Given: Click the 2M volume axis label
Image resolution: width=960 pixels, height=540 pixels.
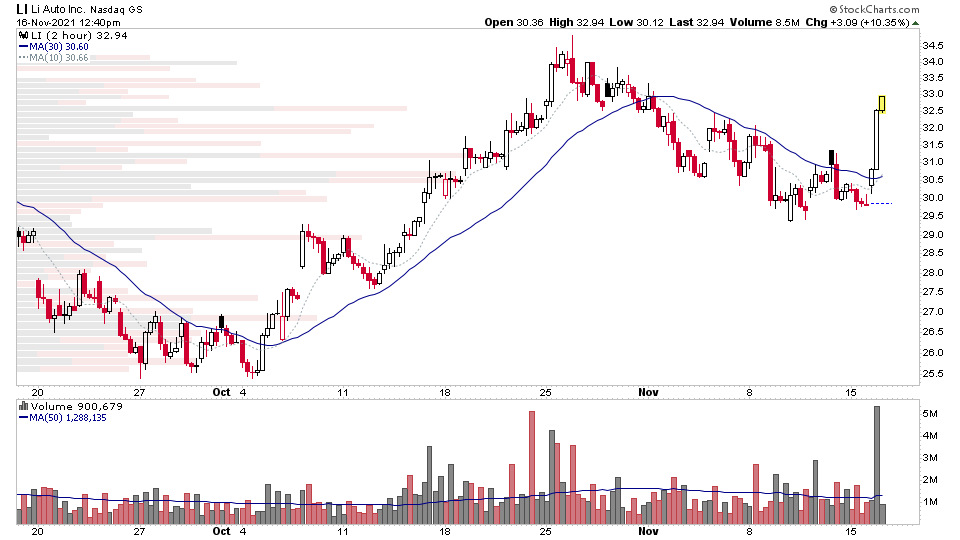Looking at the screenshot, I should (x=930, y=480).
